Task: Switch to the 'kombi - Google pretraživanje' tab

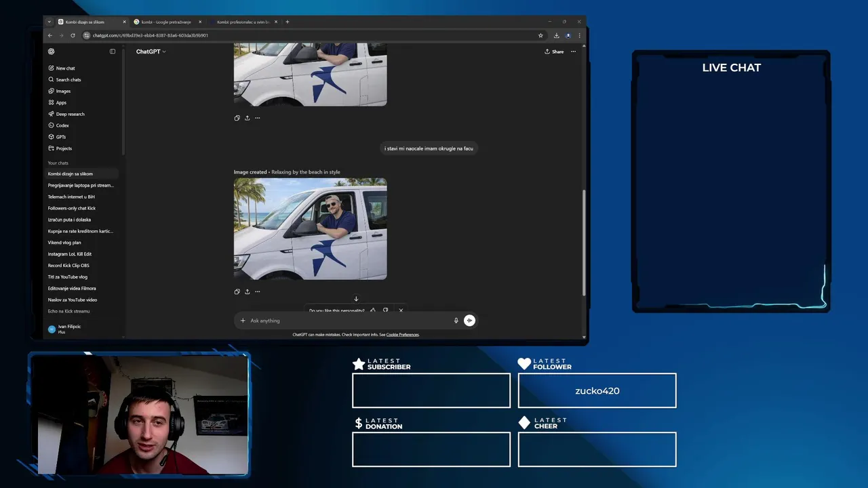Action: click(167, 22)
